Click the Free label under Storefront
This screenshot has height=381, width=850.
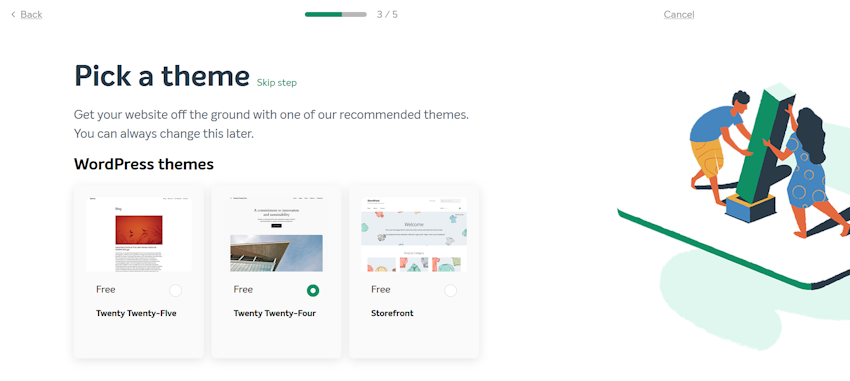pos(381,289)
